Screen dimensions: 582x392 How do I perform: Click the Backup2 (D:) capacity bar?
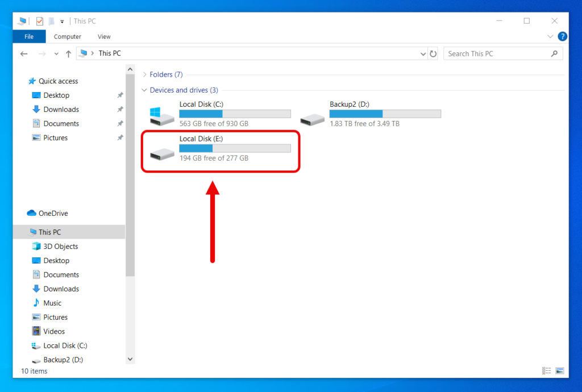(x=385, y=114)
